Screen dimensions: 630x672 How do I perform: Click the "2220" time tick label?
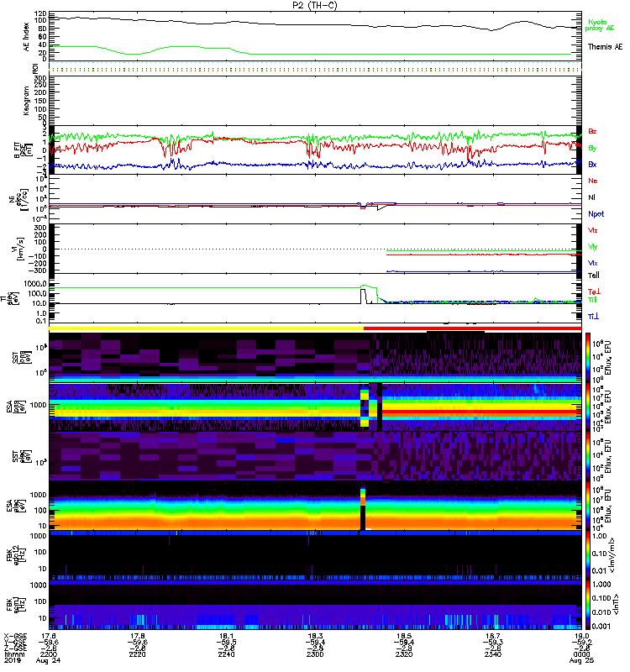[x=138, y=654]
